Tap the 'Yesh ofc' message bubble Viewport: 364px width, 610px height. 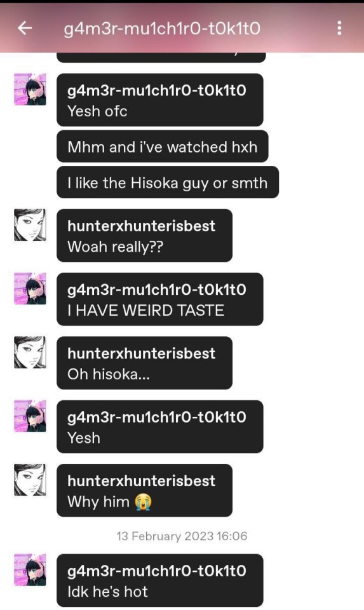click(x=160, y=100)
